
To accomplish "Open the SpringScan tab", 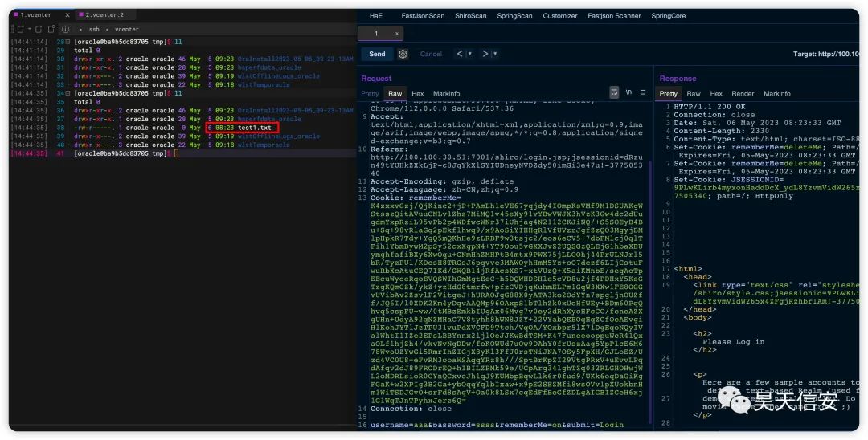I will point(514,16).
